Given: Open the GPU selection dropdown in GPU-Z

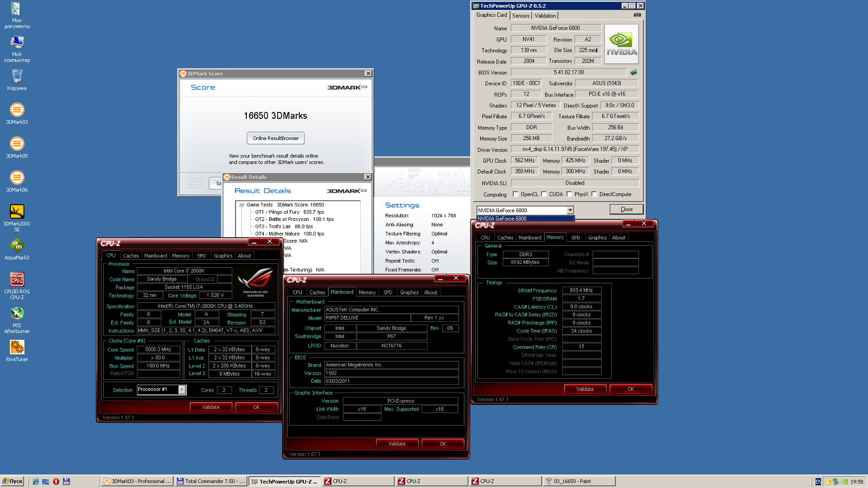Looking at the screenshot, I should [x=570, y=210].
